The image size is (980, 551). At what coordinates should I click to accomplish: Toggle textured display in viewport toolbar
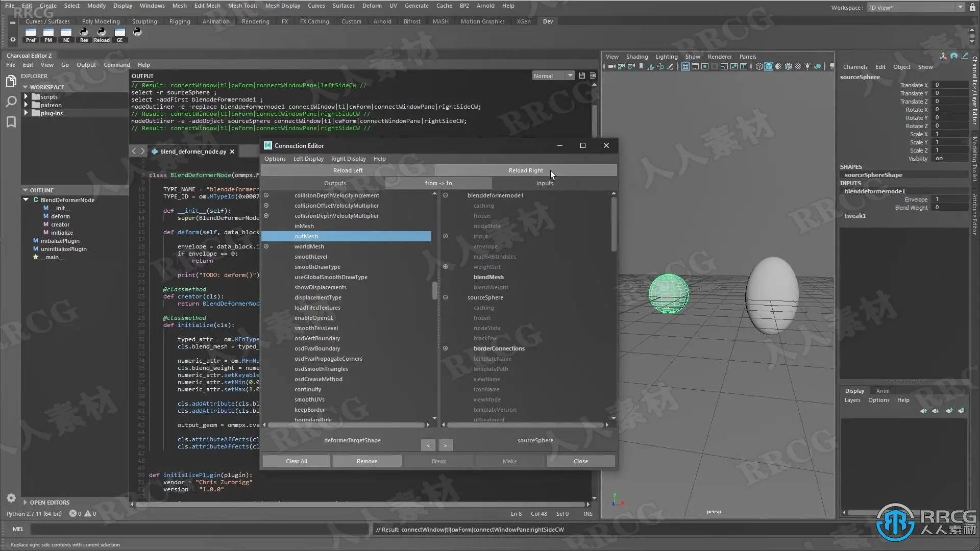798,66
